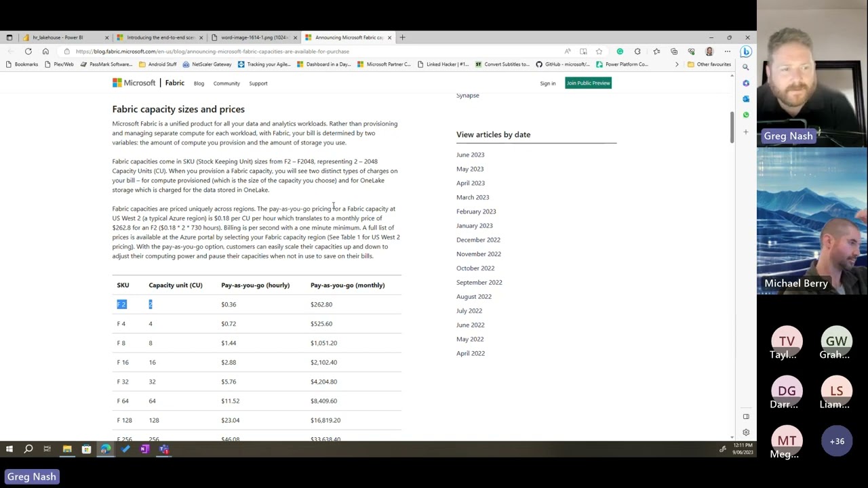Open sidebar settings gear icon
Screen dimensions: 868x488
click(746, 432)
